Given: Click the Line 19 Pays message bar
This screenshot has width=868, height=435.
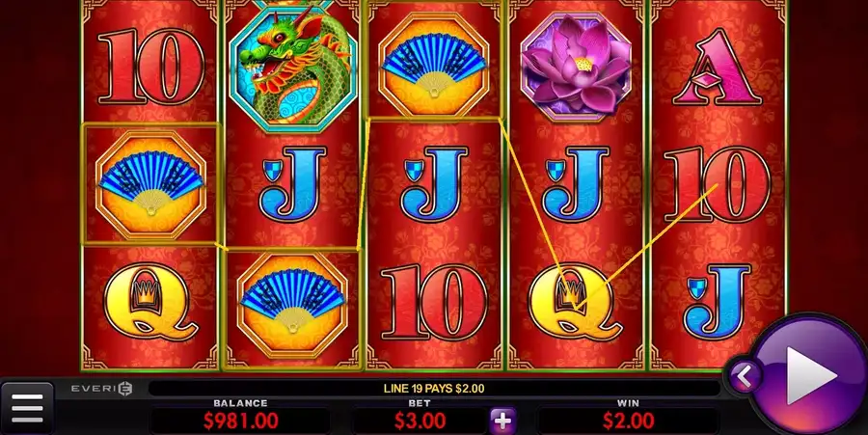Looking at the screenshot, I should point(434,389).
